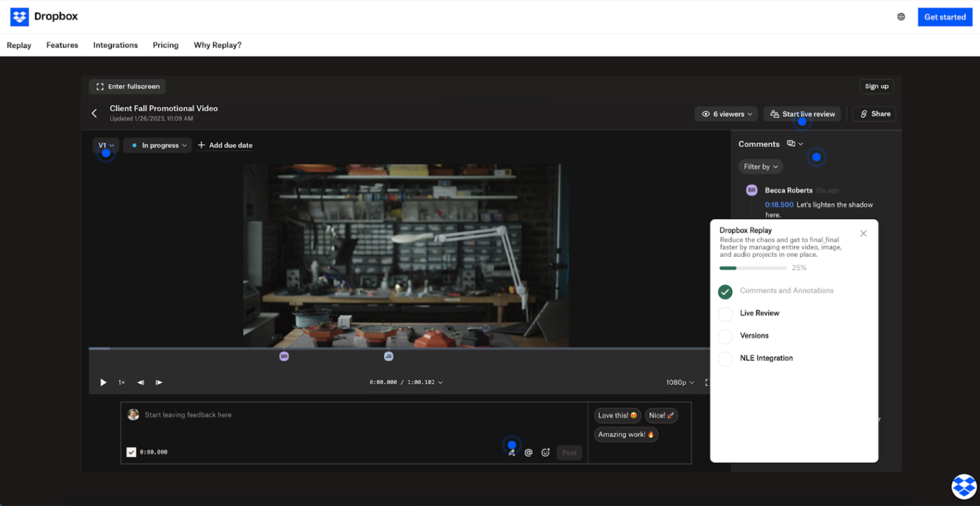980x506 pixels.
Task: Open the V1 version dropdown
Action: click(106, 145)
